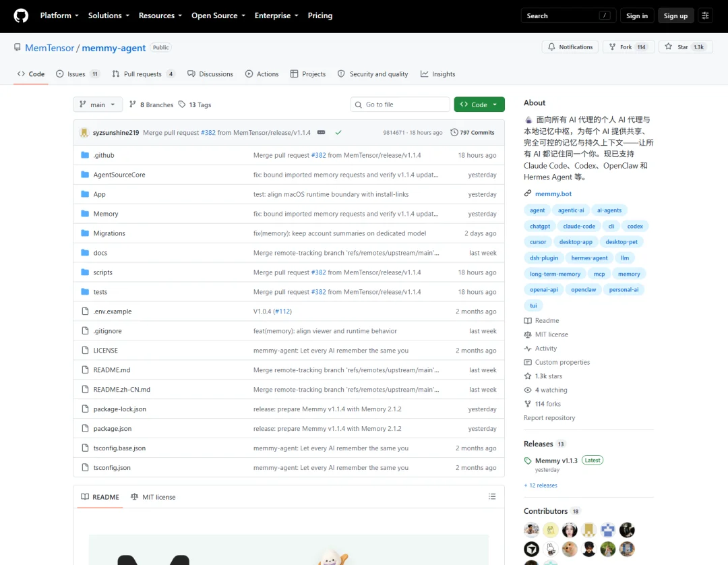Expand the Resources menu
The width and height of the screenshot is (728, 565).
160,16
